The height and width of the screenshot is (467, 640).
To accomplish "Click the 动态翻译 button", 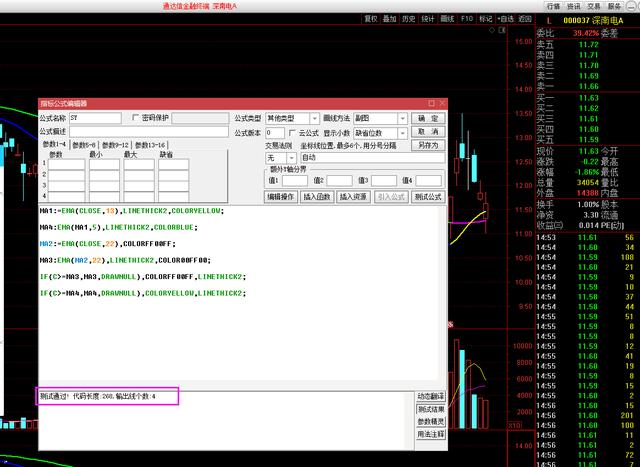I will click(x=431, y=396).
